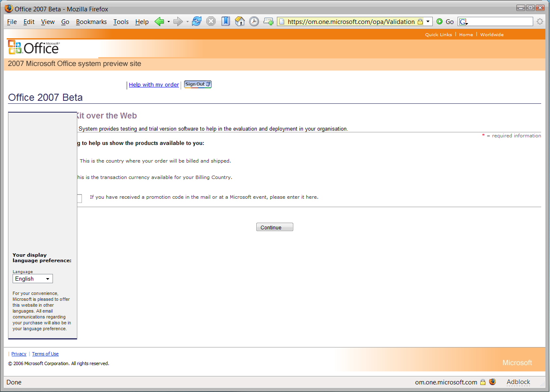
Task: Click the status bar padlock icon
Action: point(483,382)
